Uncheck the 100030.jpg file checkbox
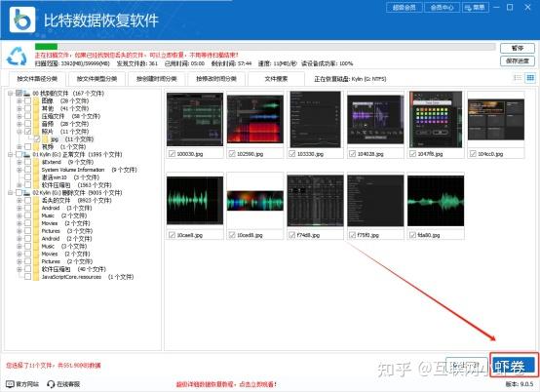 coord(172,154)
